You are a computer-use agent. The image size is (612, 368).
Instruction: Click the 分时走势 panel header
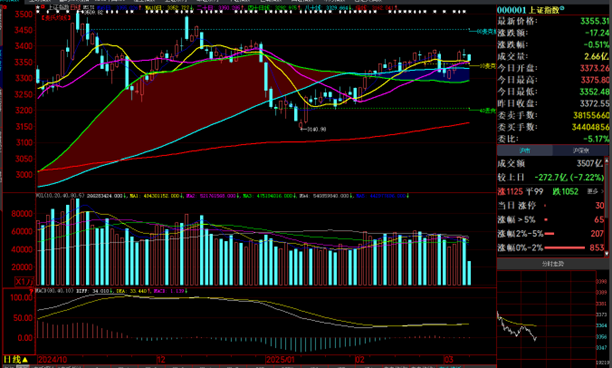pos(553,264)
